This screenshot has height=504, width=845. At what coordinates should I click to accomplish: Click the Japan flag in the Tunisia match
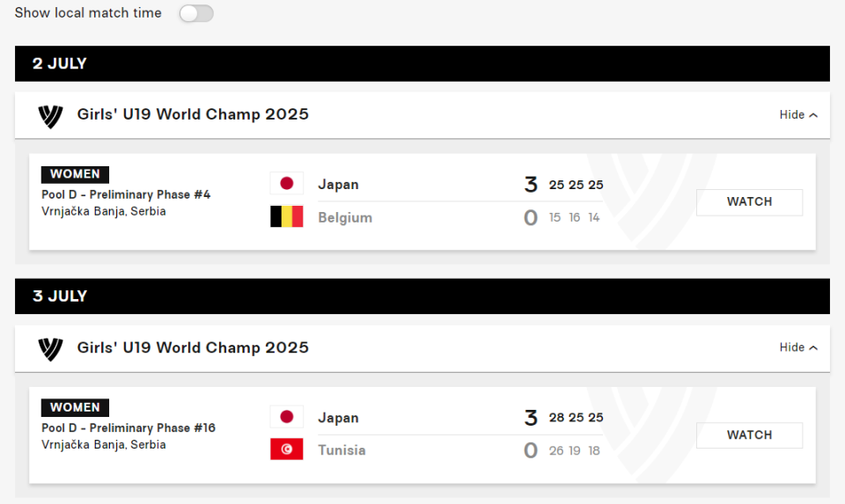point(287,416)
